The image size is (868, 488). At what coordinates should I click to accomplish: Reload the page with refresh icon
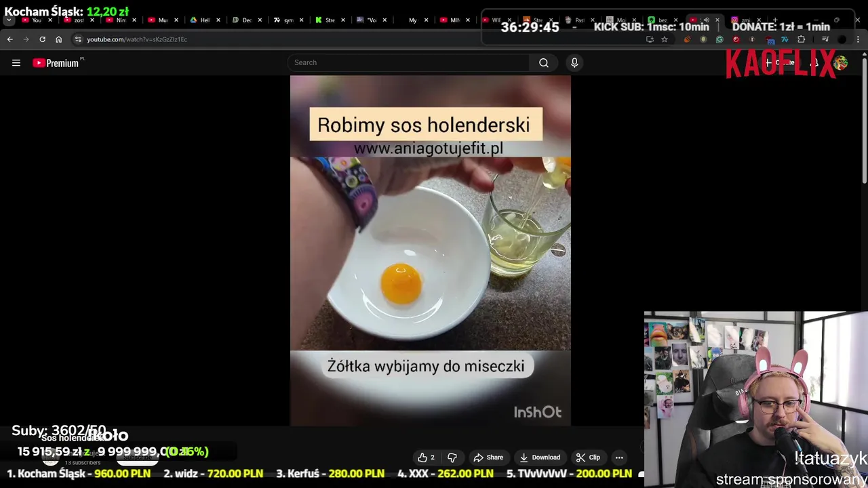(x=42, y=39)
